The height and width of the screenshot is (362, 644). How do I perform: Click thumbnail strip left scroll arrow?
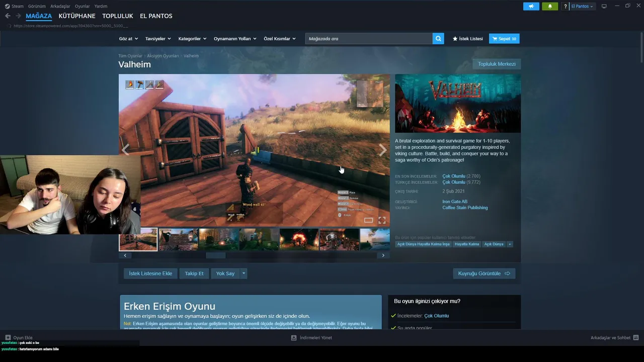point(125,255)
